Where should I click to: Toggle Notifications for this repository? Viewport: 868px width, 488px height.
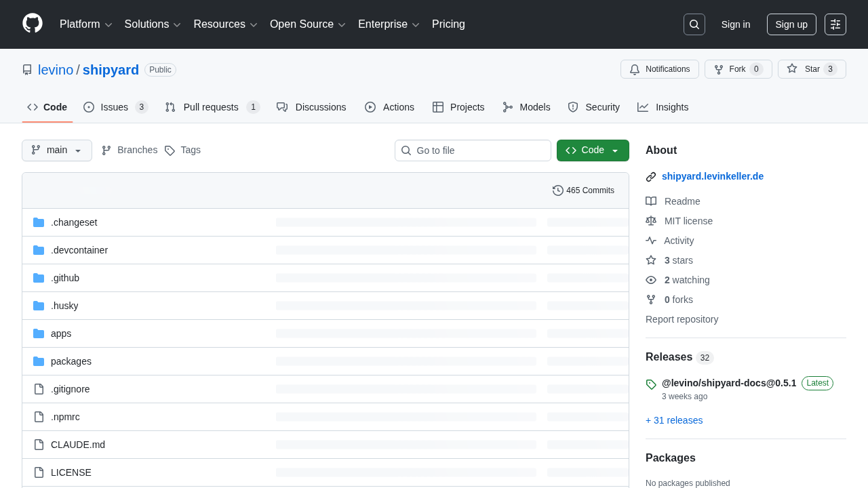pos(659,69)
